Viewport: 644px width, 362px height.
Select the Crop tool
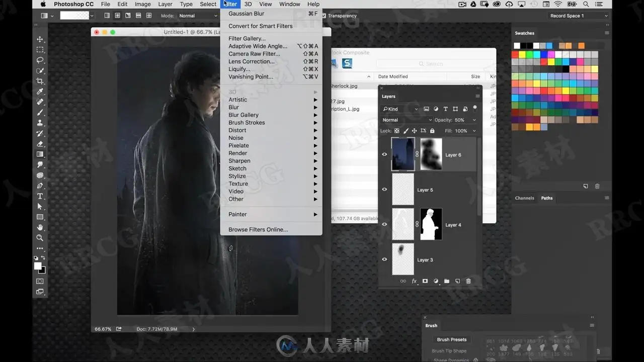40,81
